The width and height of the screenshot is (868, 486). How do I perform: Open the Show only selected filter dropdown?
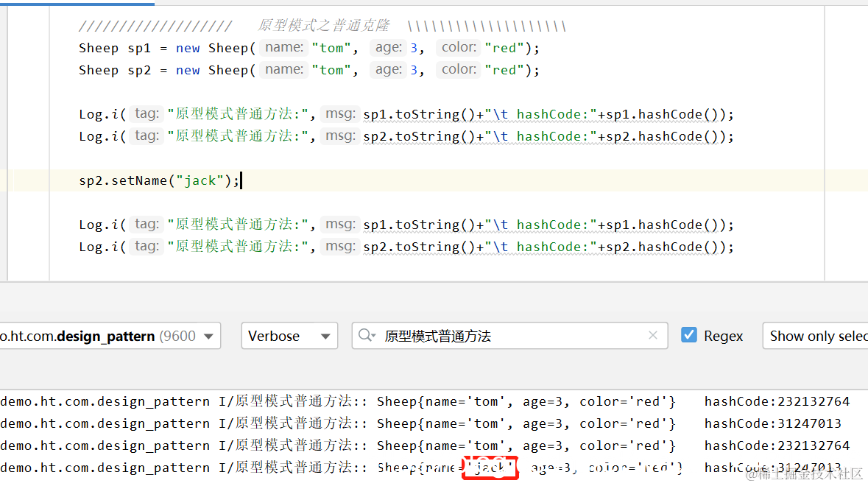click(x=815, y=336)
